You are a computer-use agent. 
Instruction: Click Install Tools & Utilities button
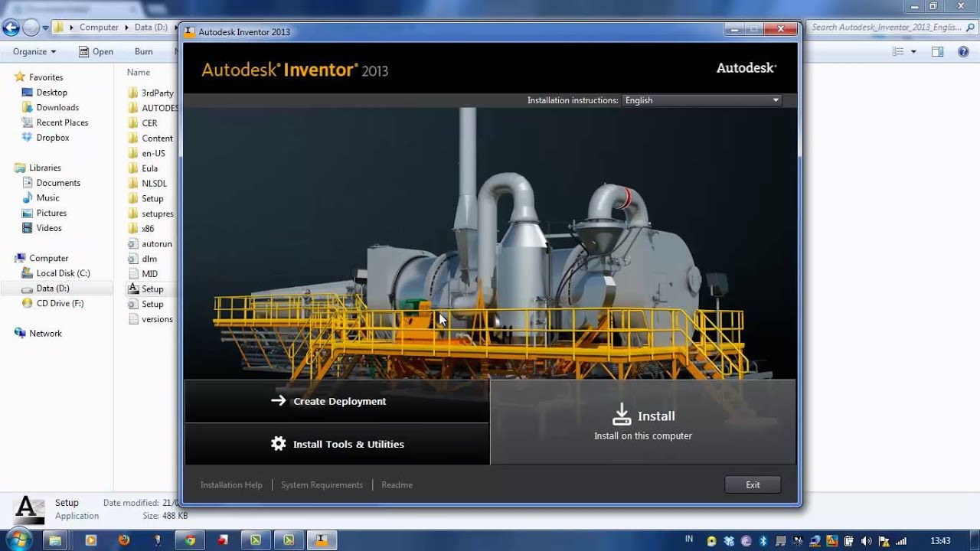coord(337,444)
